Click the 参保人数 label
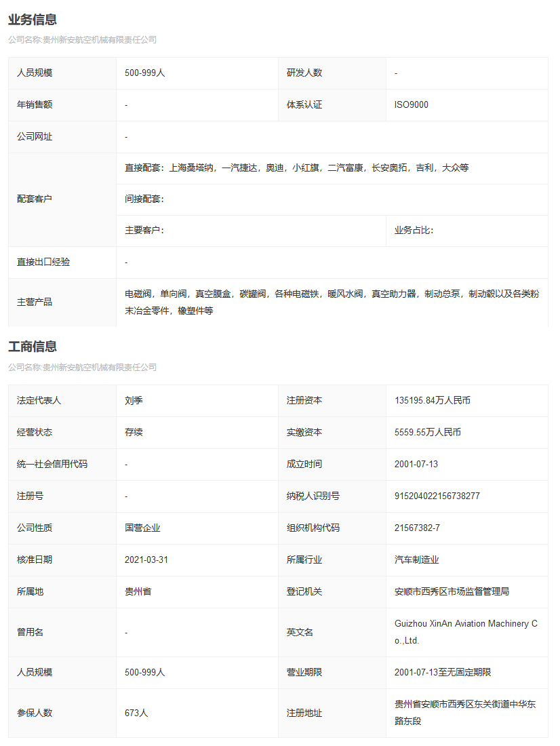The height and width of the screenshot is (746, 560). 35,713
